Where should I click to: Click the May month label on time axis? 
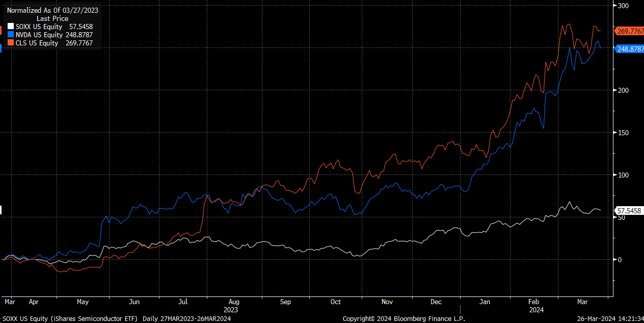(x=83, y=302)
